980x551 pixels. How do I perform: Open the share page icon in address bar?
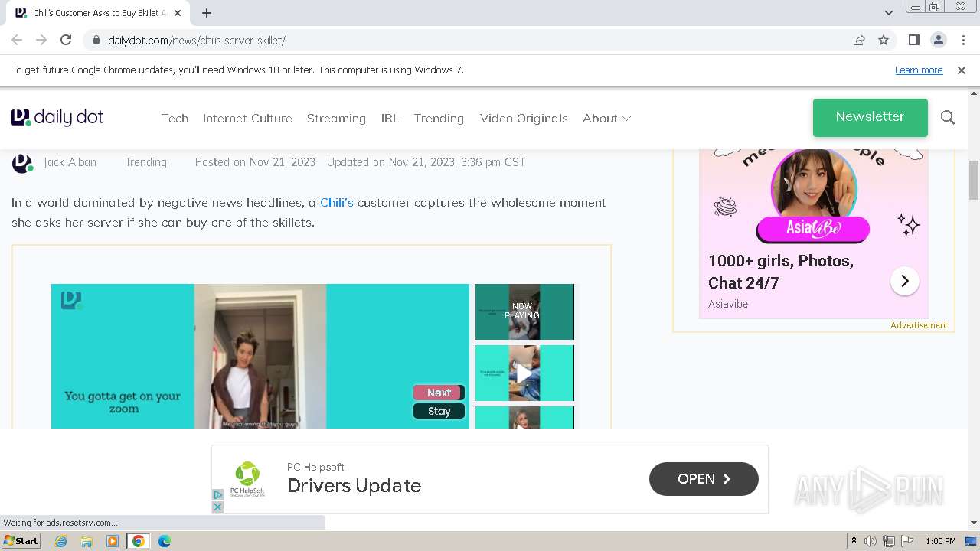click(859, 40)
